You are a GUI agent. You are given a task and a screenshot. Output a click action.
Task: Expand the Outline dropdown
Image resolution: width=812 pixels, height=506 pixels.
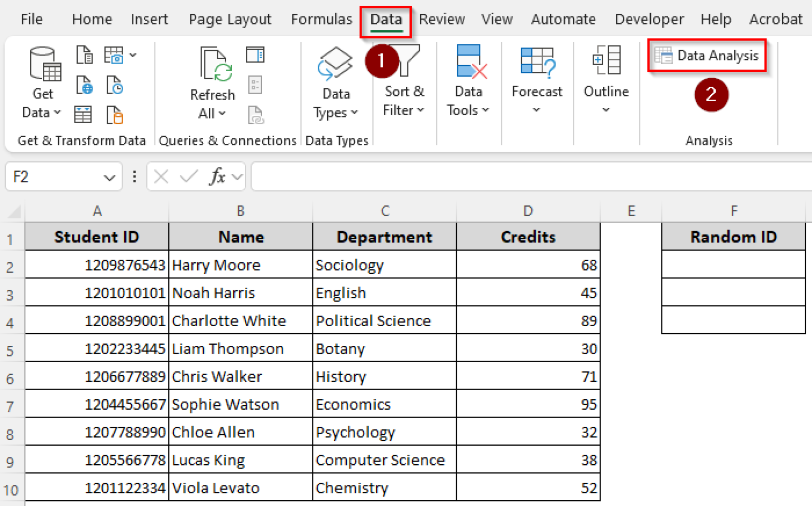pyautogui.click(x=606, y=108)
